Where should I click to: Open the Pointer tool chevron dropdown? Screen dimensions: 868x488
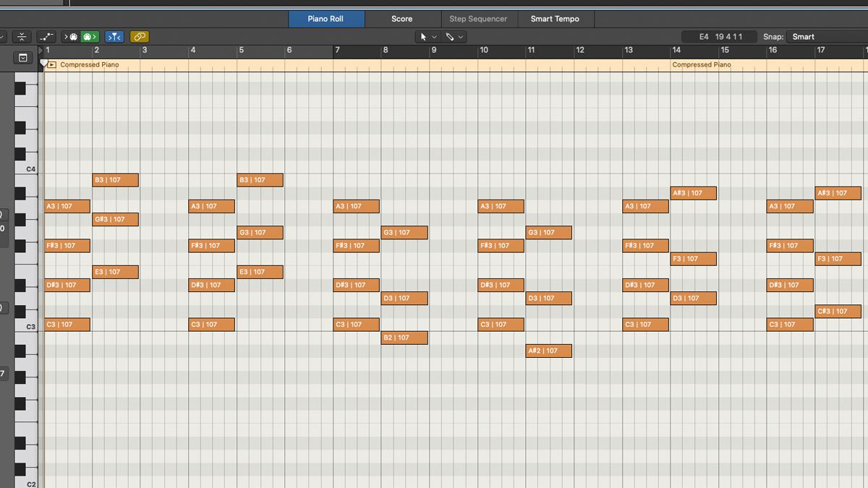point(434,36)
